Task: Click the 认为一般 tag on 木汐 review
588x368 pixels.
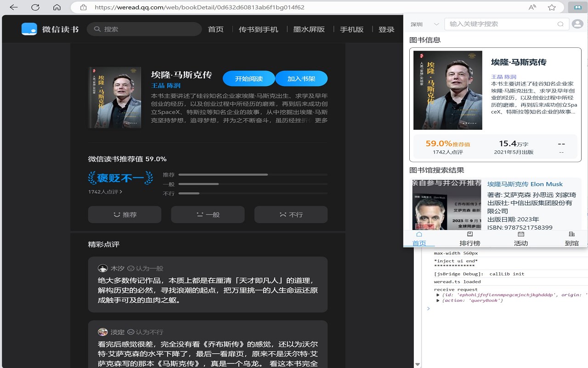Action: pyautogui.click(x=145, y=268)
